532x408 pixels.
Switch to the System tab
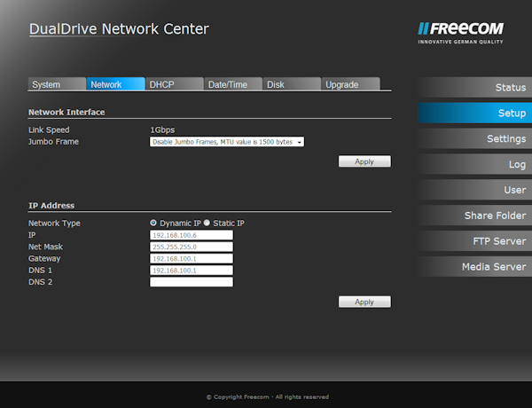pos(56,84)
